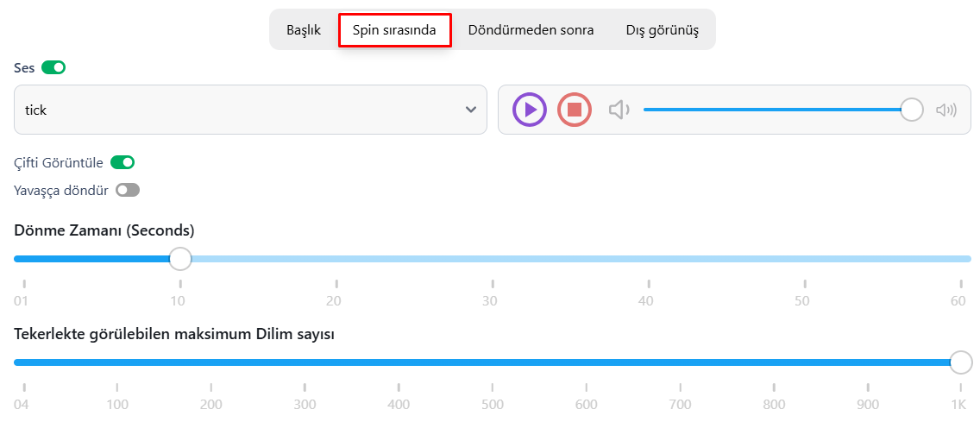Click the chevron arrow in sound selector
The height and width of the screenshot is (422, 980).
[471, 110]
